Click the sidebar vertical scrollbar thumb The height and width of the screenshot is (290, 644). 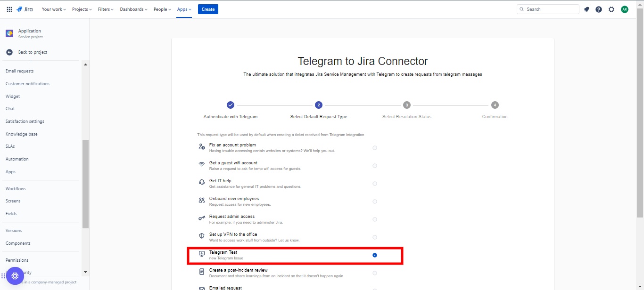click(85, 184)
